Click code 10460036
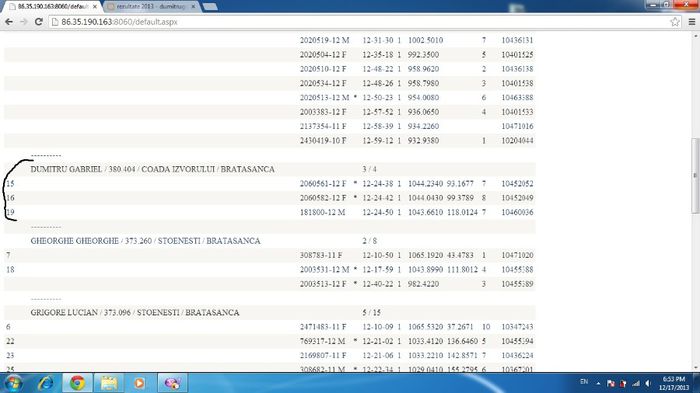The image size is (700, 393). point(517,212)
